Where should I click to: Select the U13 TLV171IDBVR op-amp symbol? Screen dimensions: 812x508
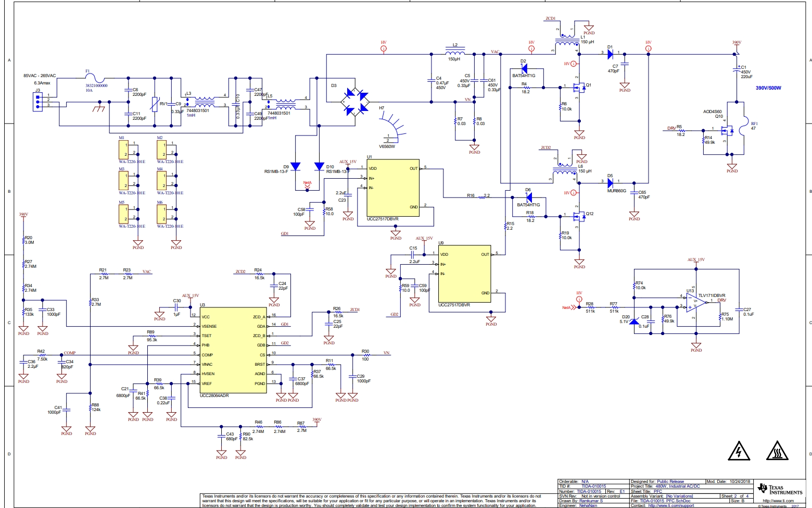point(696,302)
